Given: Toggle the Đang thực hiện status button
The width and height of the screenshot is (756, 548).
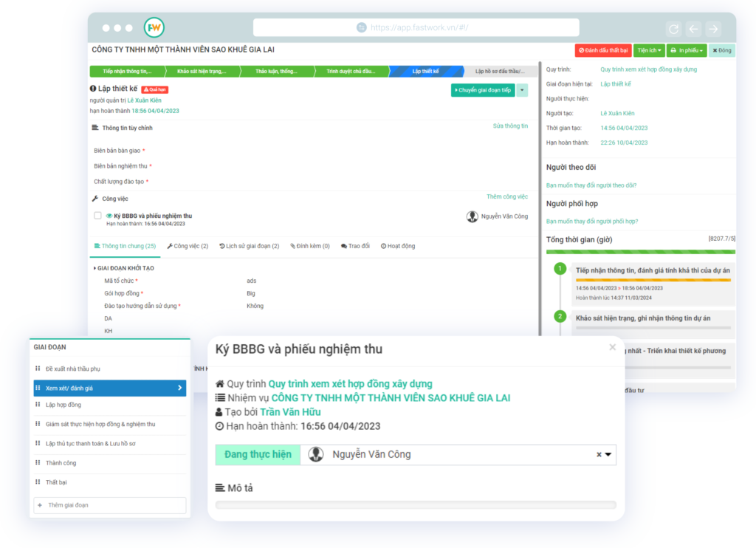Looking at the screenshot, I should tap(258, 455).
